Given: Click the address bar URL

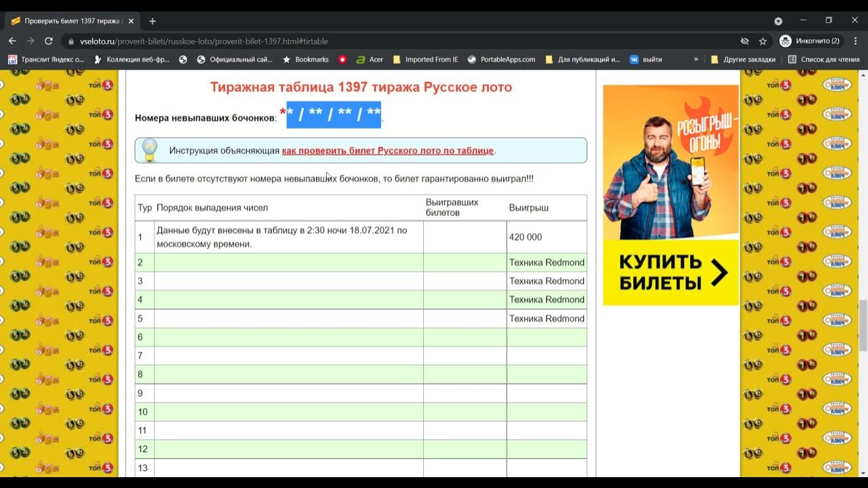Looking at the screenshot, I should (204, 41).
